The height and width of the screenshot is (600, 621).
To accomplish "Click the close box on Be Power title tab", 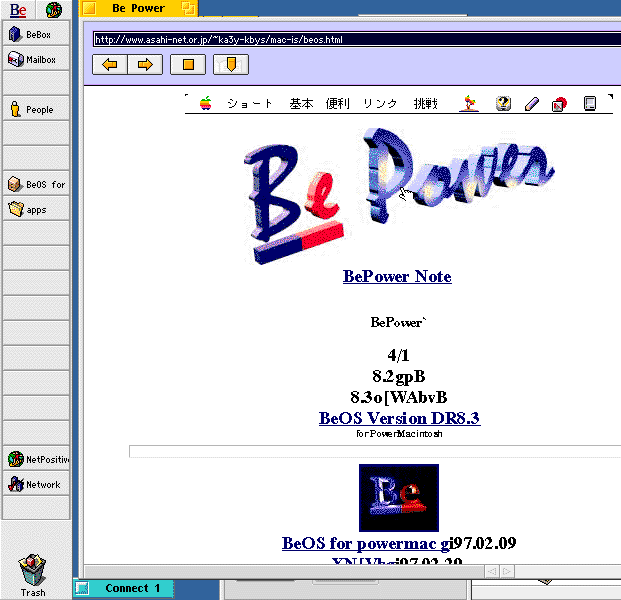I will tap(90, 8).
